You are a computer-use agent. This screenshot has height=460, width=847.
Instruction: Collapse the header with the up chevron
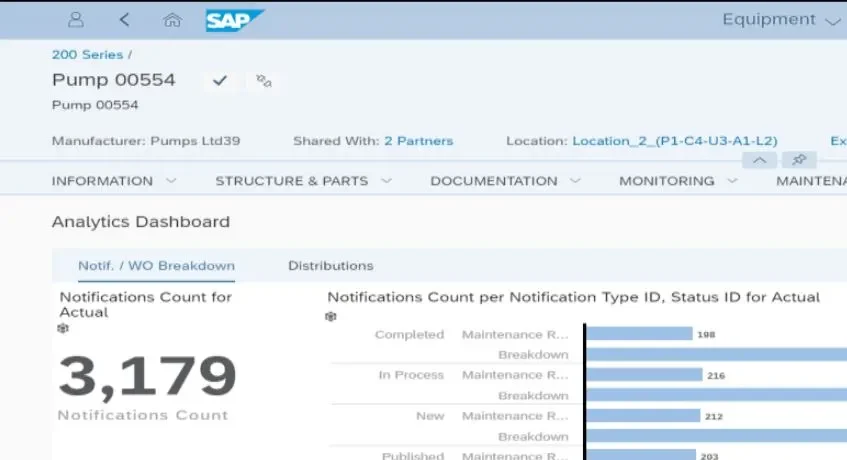point(759,160)
